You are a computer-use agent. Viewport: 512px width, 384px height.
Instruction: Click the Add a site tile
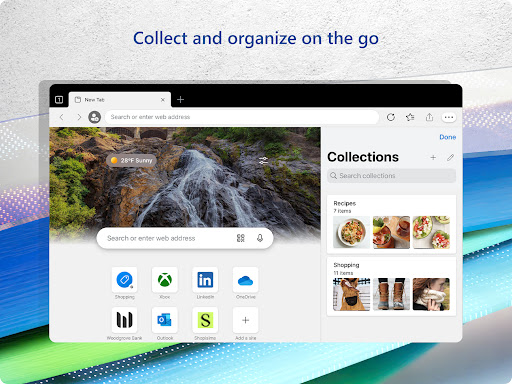246,324
